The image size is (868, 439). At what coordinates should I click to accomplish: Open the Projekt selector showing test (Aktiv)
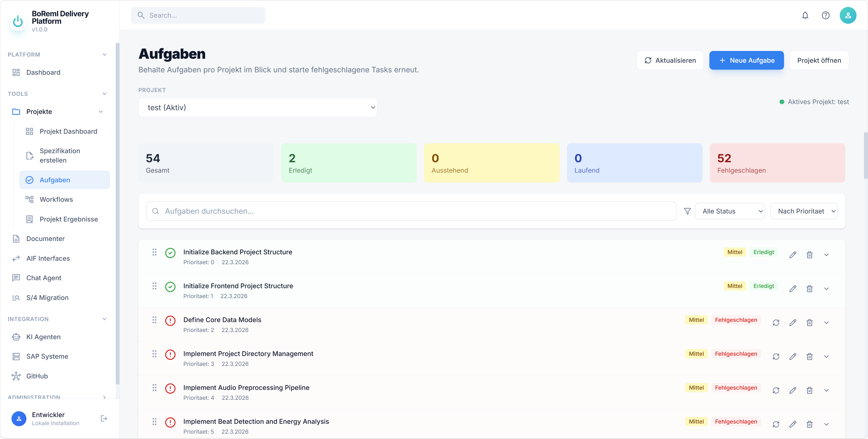(258, 108)
